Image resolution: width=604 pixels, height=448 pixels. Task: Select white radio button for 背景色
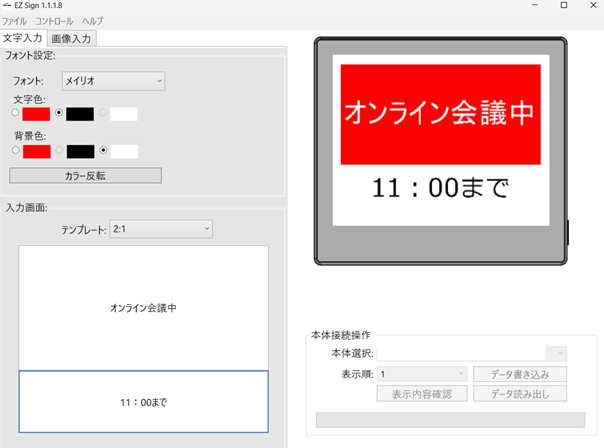coord(103,150)
